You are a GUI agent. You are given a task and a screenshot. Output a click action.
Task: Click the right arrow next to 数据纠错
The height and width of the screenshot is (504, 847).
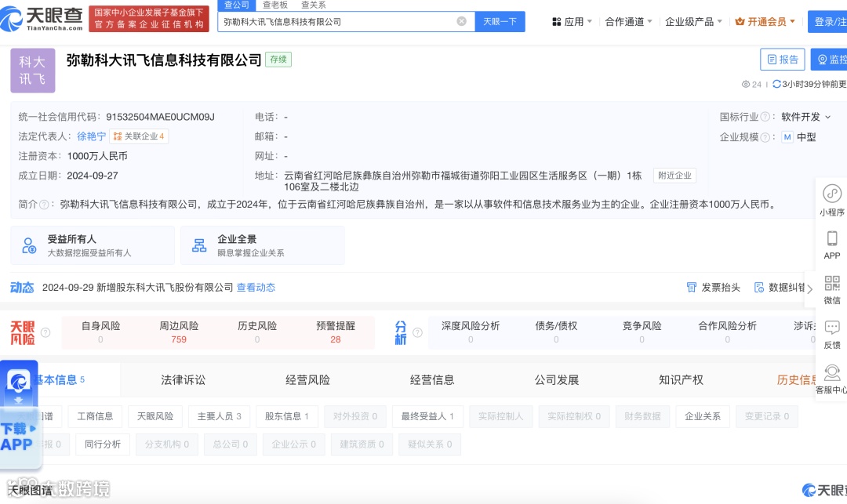[809, 289]
